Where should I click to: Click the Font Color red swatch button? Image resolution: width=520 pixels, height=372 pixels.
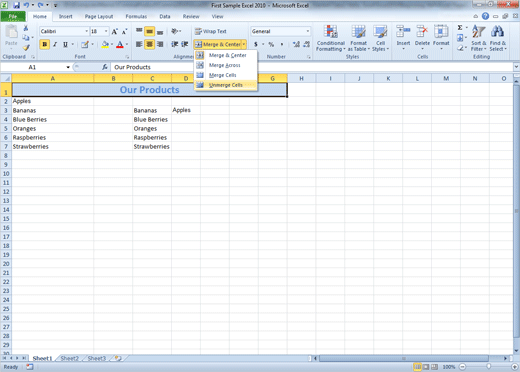pyautogui.click(x=120, y=44)
